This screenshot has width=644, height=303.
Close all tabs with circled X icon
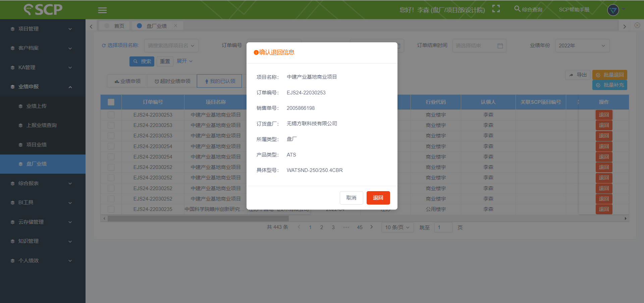pyautogui.click(x=637, y=25)
